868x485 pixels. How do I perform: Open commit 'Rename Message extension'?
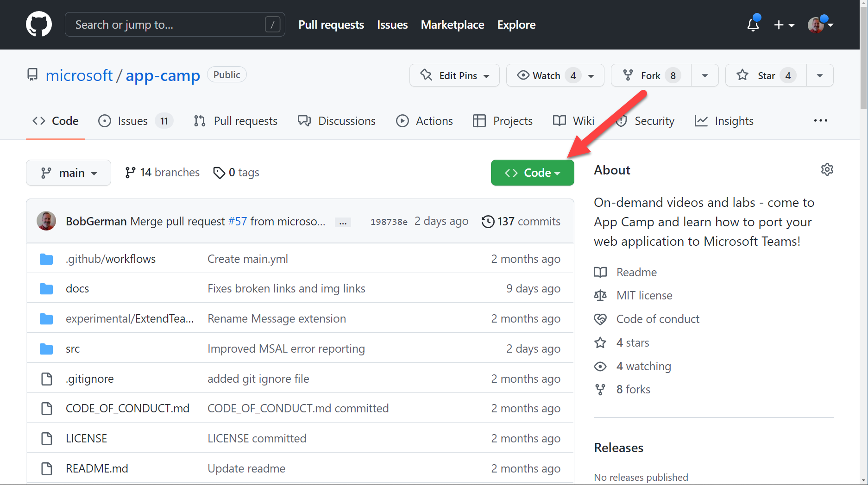tap(277, 318)
